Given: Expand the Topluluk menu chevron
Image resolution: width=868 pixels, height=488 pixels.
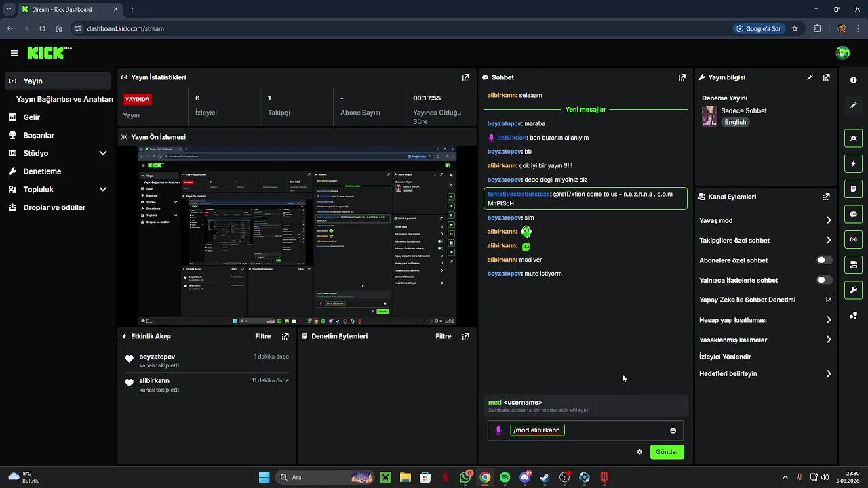Looking at the screenshot, I should [103, 190].
